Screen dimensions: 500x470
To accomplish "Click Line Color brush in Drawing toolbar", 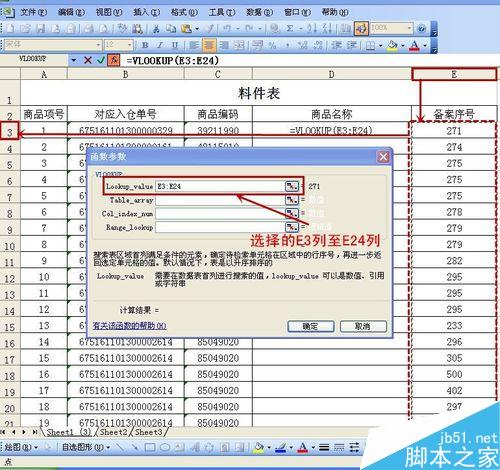I will point(281,447).
